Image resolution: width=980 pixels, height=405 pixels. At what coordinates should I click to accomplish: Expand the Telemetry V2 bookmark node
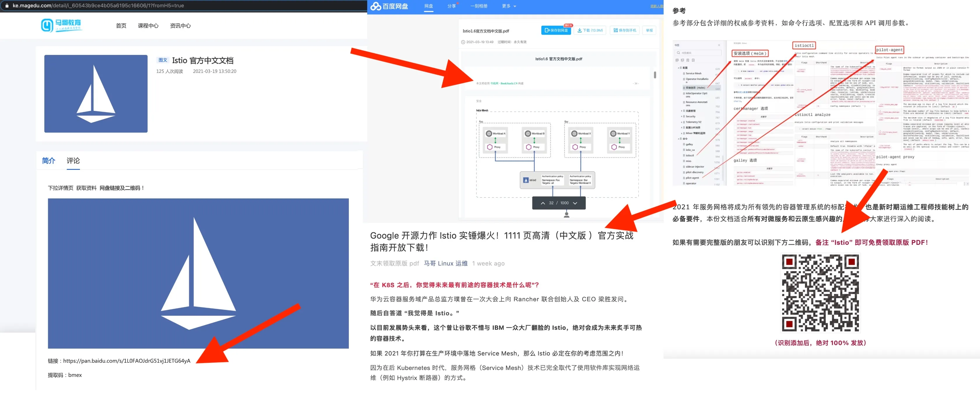(x=682, y=122)
